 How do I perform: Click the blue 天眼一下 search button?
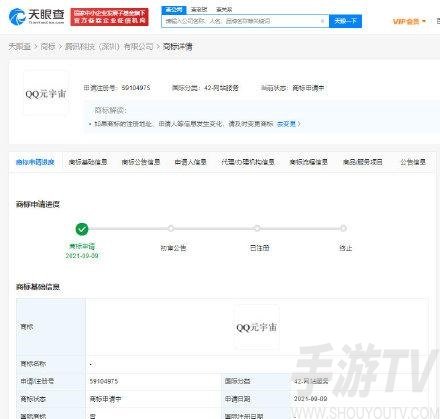(x=345, y=21)
